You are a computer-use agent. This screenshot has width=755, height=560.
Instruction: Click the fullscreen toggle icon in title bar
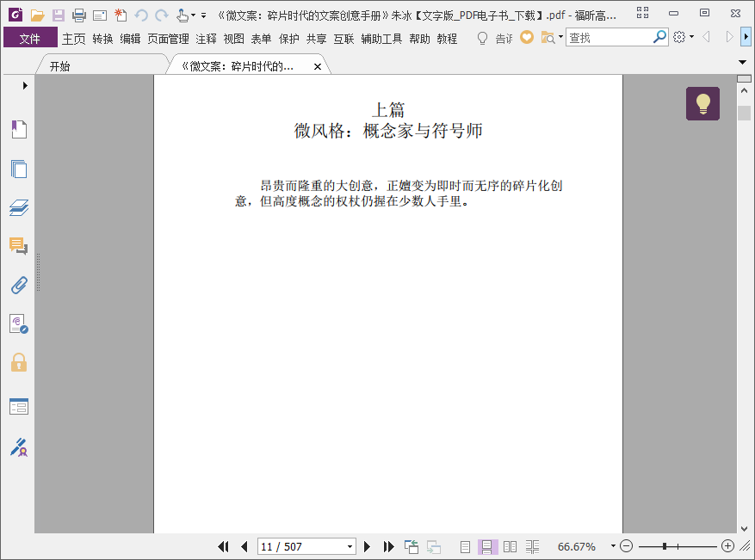pos(642,13)
